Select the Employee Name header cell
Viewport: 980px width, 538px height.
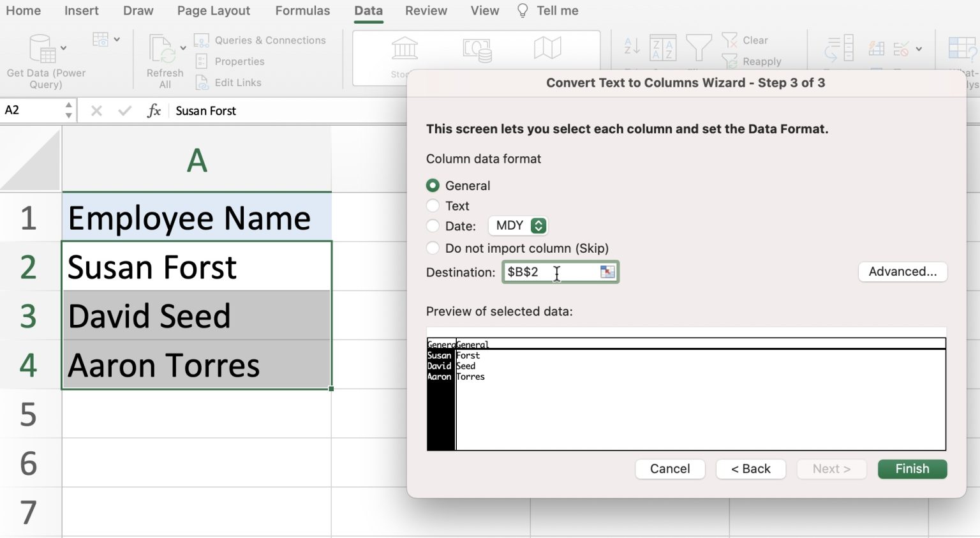[197, 218]
